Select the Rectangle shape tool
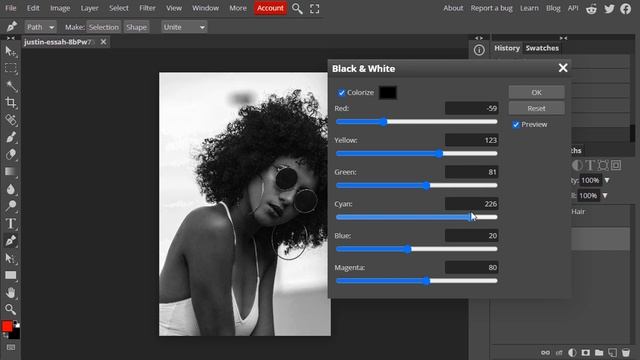640x360 pixels. [10, 275]
